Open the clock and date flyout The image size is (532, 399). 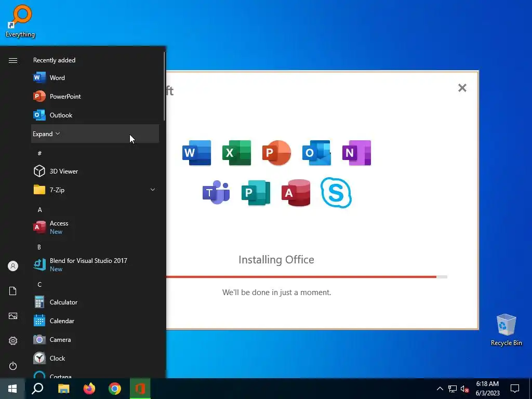[487, 389]
